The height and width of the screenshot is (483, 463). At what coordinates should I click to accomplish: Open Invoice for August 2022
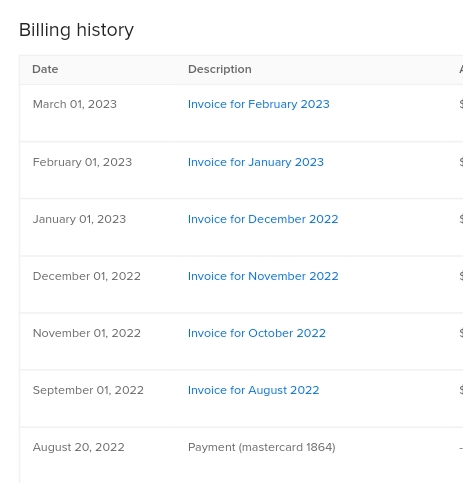(x=254, y=390)
